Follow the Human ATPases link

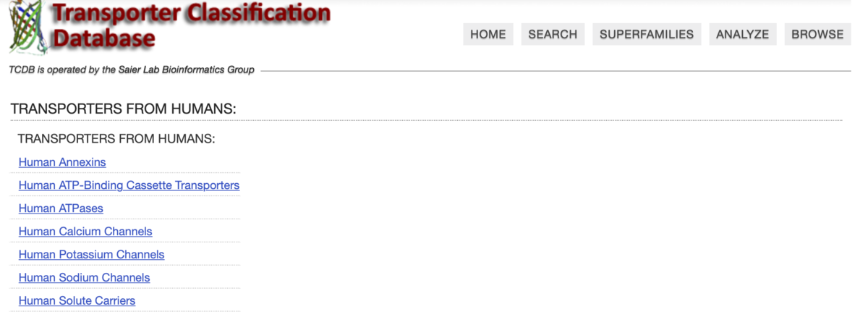tap(61, 208)
